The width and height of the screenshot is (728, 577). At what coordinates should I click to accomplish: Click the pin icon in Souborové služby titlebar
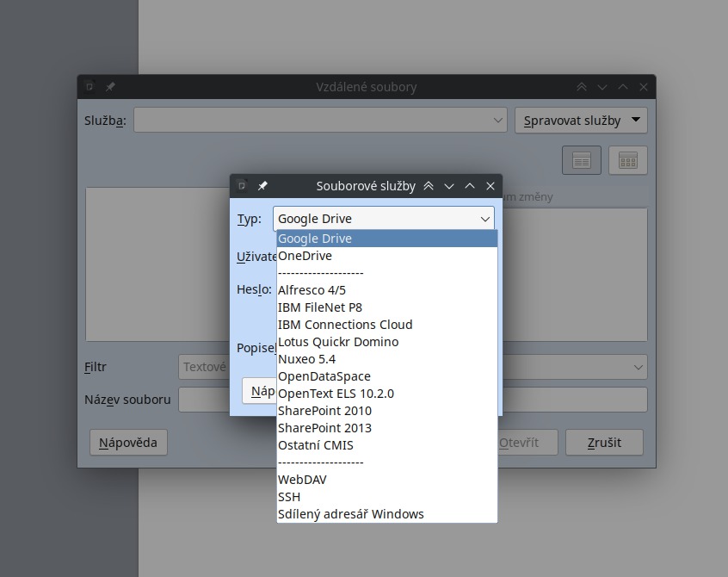[x=262, y=186]
